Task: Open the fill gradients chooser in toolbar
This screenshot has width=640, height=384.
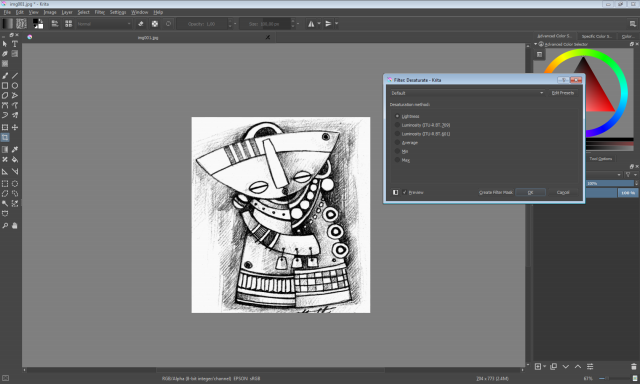Action: point(7,24)
